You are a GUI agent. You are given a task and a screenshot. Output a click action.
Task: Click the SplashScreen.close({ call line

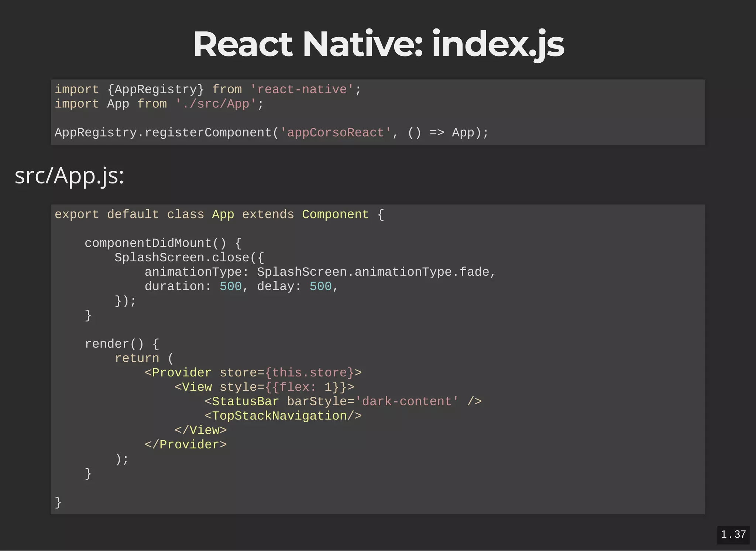click(189, 258)
